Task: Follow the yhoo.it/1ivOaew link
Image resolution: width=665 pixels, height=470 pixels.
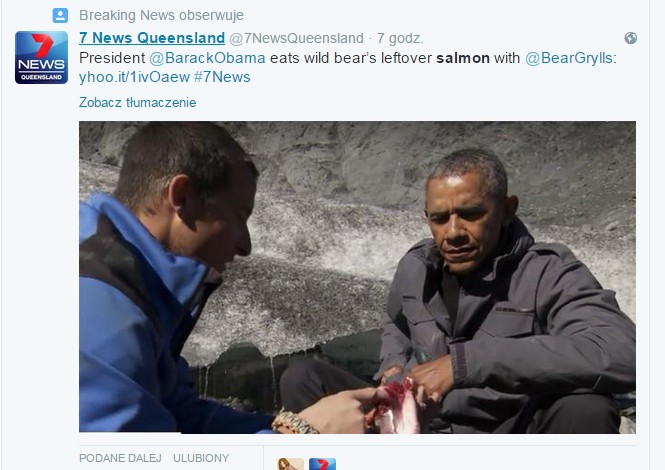Action: coord(134,77)
